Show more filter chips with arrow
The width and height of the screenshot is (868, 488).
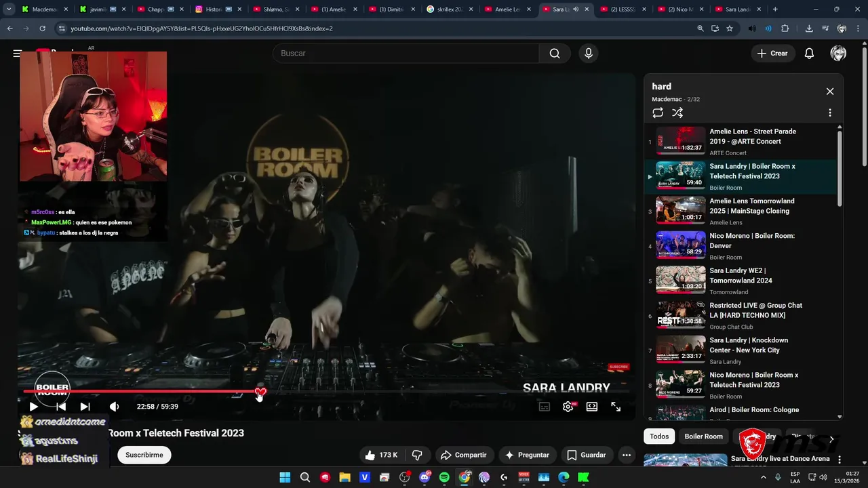831,439
